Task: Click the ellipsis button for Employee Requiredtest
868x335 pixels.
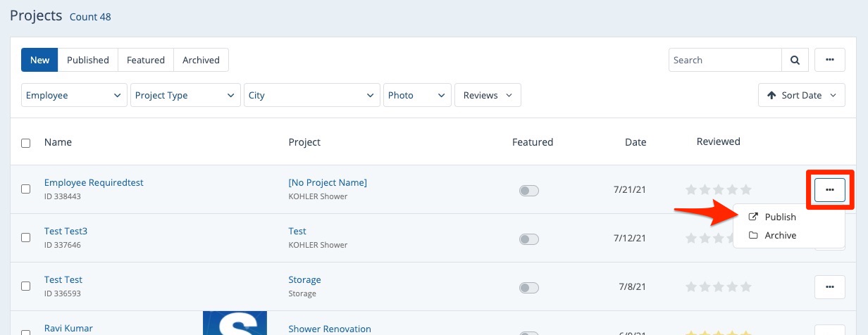Action: (x=829, y=190)
